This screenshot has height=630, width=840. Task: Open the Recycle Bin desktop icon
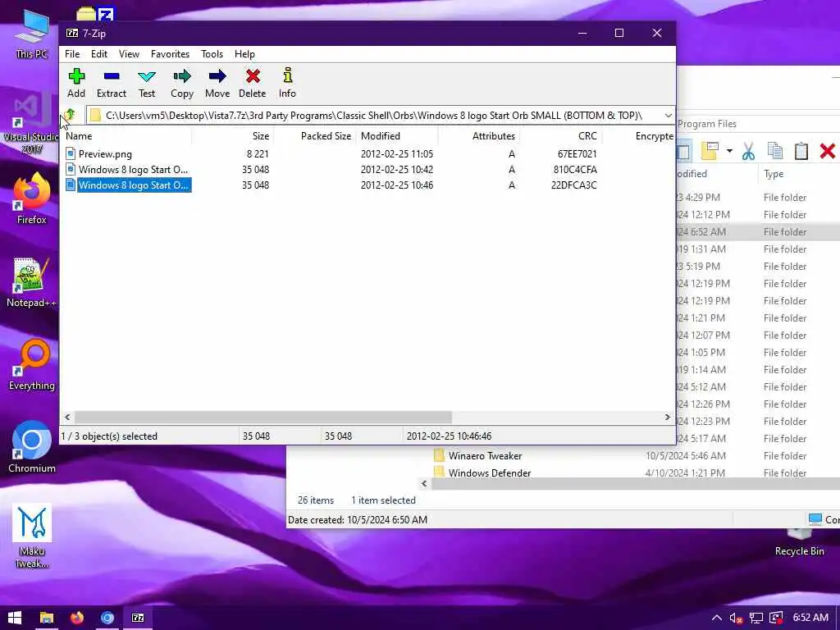click(799, 542)
